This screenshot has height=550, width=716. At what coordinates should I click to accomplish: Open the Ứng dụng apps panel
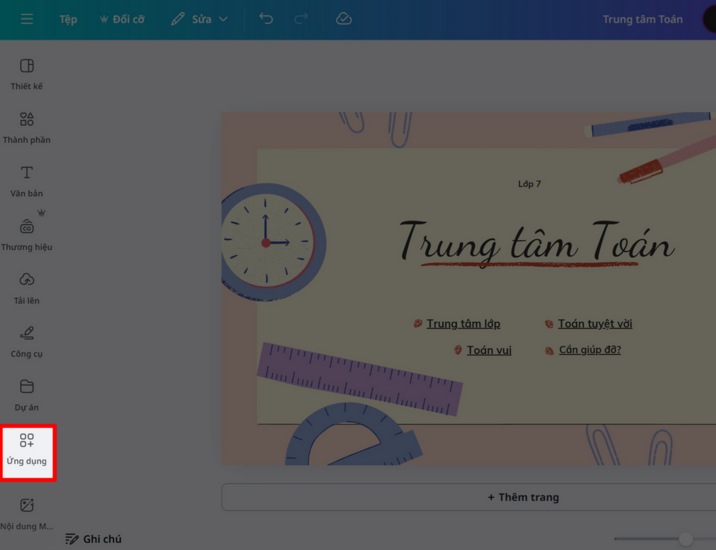27,449
